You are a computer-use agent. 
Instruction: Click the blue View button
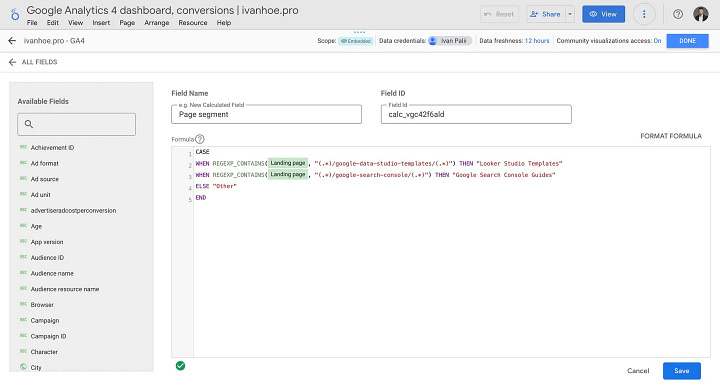603,14
